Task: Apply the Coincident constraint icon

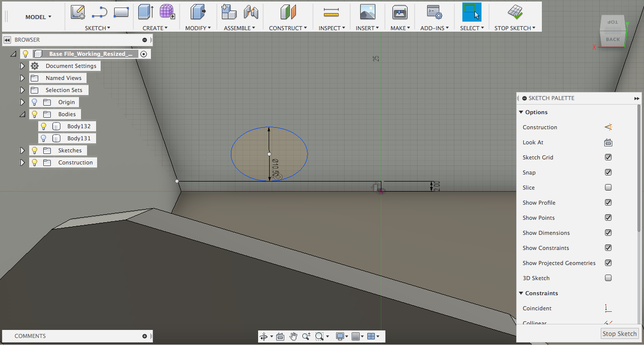Action: coord(608,308)
